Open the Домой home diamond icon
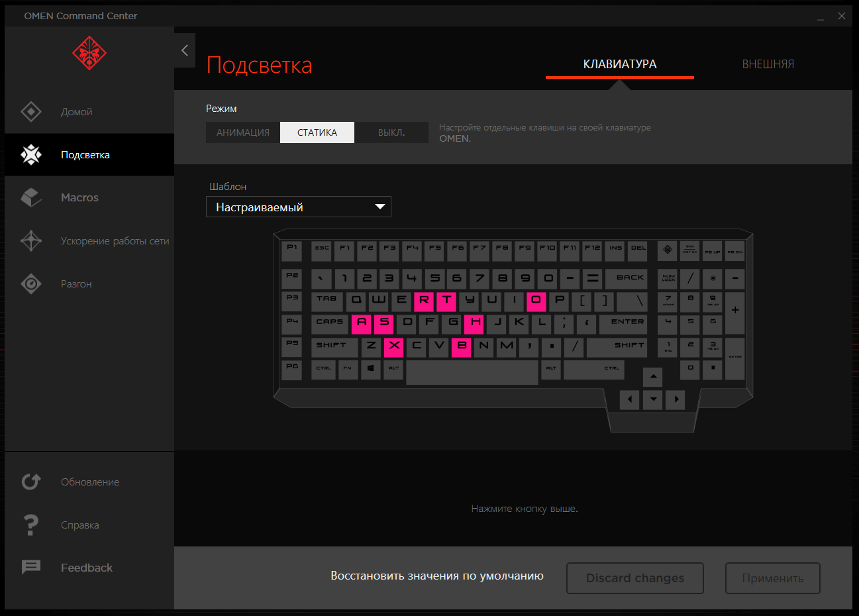The image size is (859, 616). tap(31, 111)
